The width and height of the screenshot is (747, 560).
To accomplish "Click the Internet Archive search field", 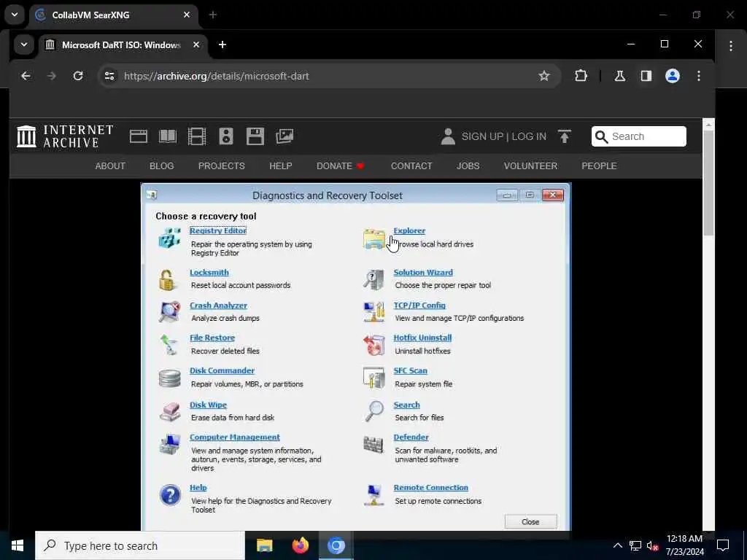I will pyautogui.click(x=639, y=136).
